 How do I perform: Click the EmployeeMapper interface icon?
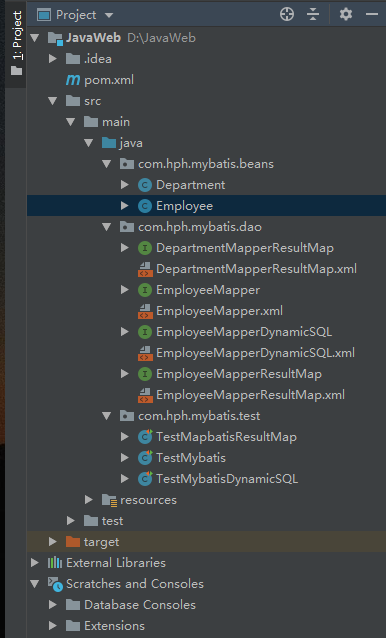pos(145,290)
